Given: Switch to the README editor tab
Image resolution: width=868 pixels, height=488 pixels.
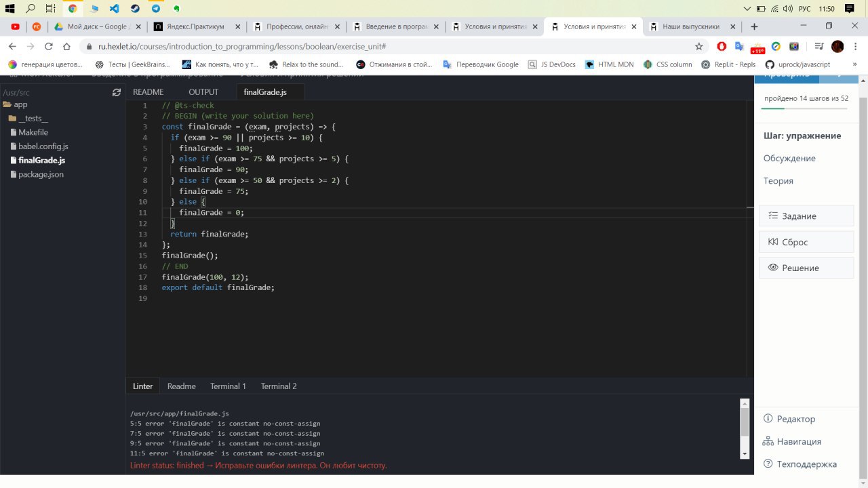Looking at the screenshot, I should (148, 92).
